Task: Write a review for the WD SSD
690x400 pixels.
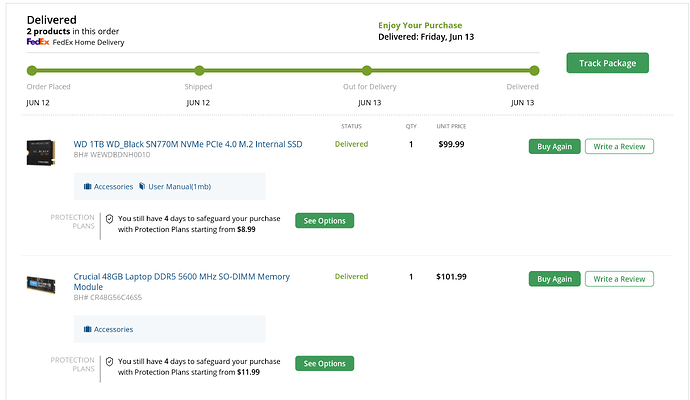Action: pyautogui.click(x=619, y=147)
